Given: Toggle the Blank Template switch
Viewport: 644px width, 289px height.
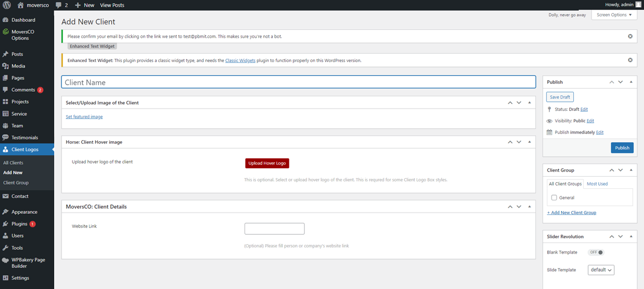Looking at the screenshot, I should click(596, 252).
